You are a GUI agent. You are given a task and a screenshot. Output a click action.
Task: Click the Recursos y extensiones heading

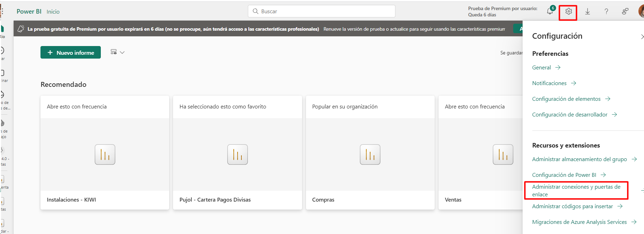tap(566, 145)
